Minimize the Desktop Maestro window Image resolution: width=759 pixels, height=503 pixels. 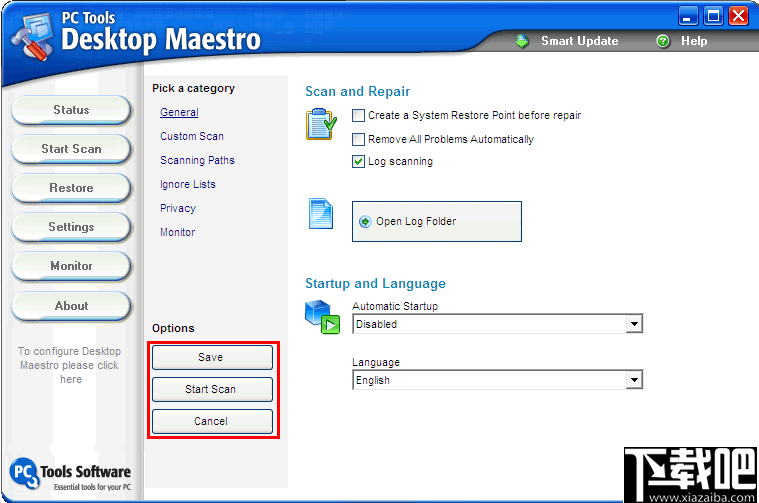click(688, 16)
